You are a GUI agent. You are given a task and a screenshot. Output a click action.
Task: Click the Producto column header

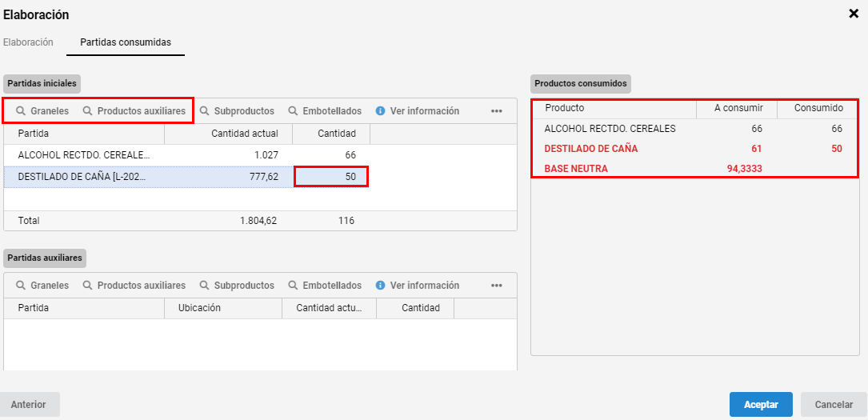(614, 108)
